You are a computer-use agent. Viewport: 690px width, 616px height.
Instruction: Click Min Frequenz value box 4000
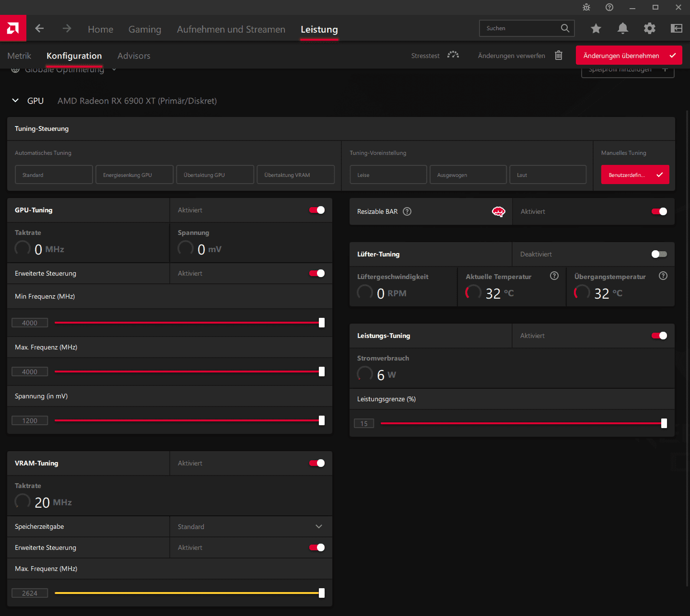tap(30, 323)
